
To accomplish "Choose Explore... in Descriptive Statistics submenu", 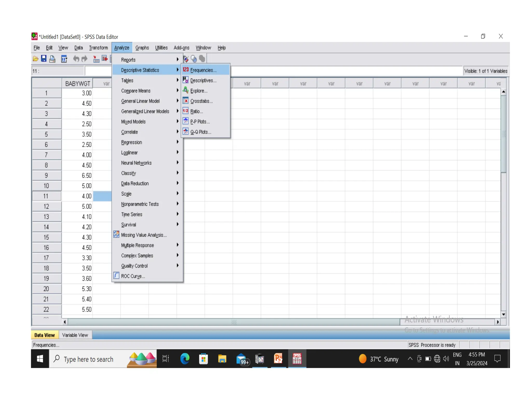I will 199,91.
